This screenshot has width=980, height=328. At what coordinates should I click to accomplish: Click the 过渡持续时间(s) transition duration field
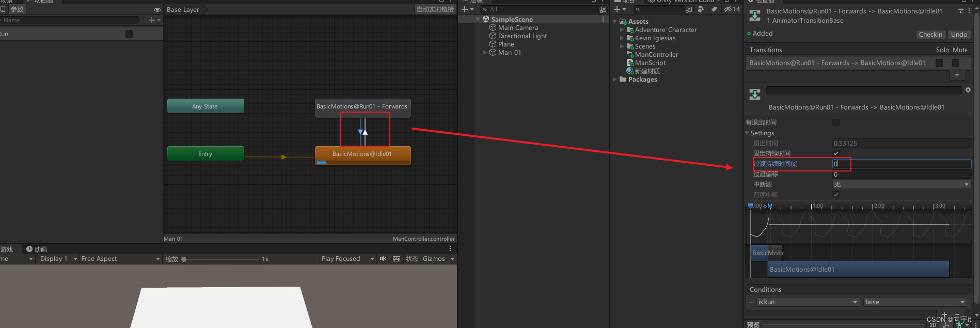pyautogui.click(x=902, y=164)
